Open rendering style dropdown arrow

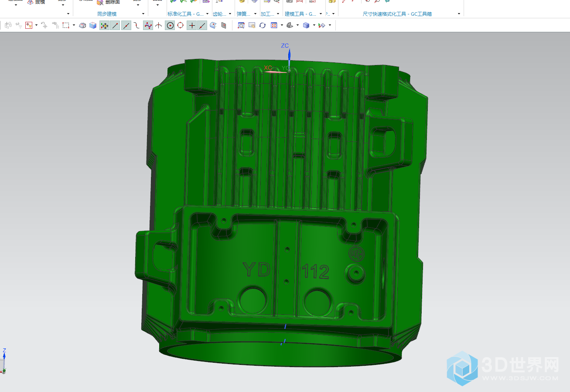click(x=298, y=25)
